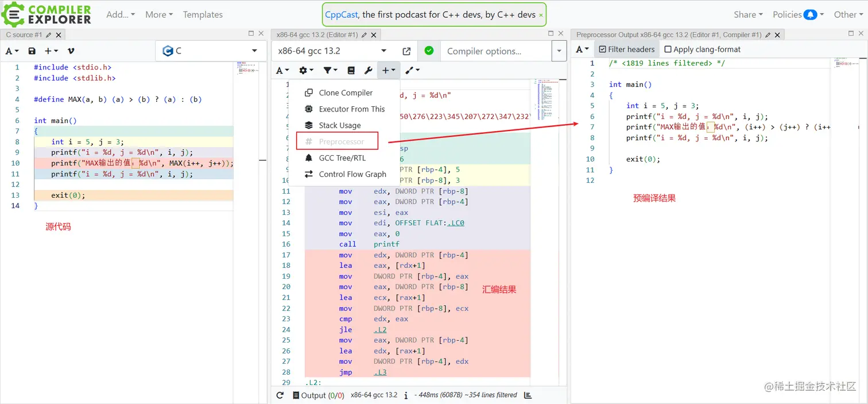Viewport: 868px width, 404px height.
Task: Toggle Vim mode in source editor
Action: (71, 51)
